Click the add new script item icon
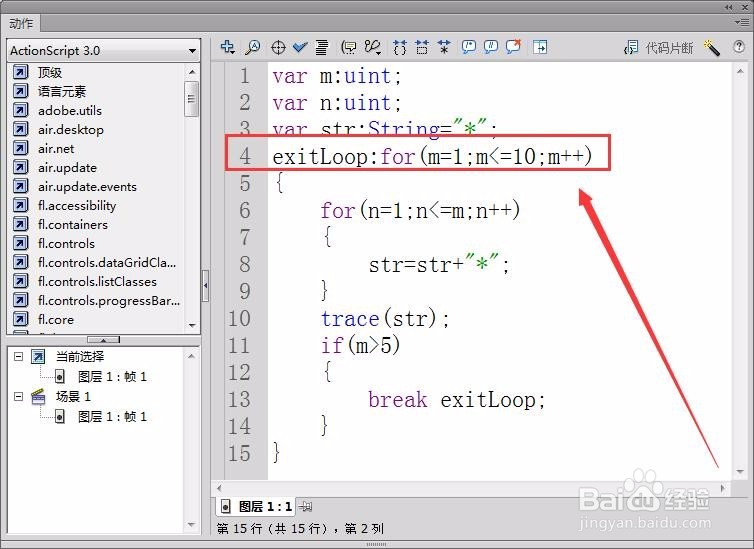Viewport: 754px width, 549px height. [227, 47]
